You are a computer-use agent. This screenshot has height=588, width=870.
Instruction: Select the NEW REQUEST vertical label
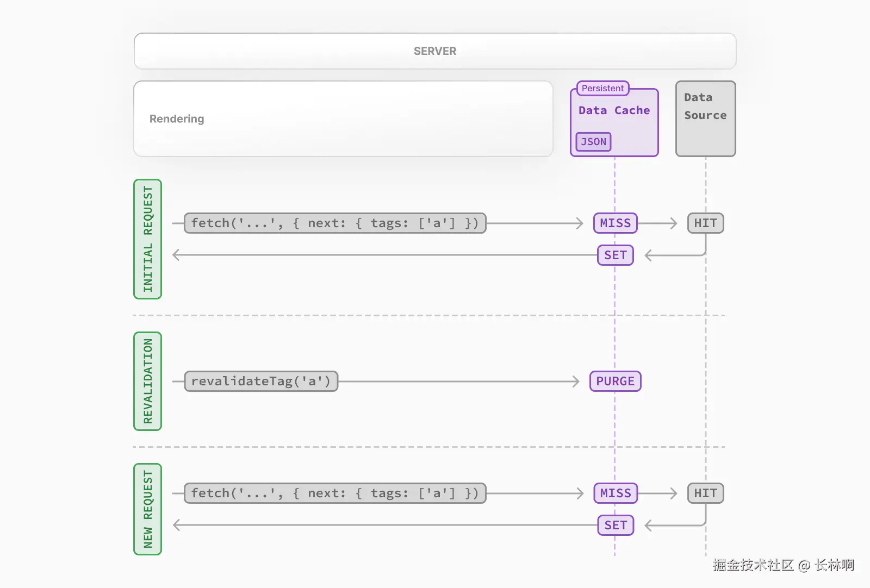click(x=148, y=509)
